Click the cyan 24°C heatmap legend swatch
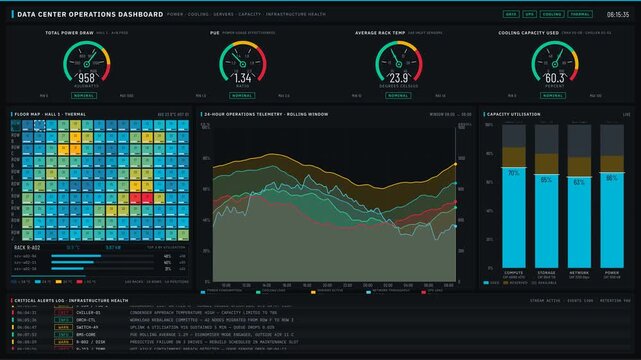 [38, 282]
